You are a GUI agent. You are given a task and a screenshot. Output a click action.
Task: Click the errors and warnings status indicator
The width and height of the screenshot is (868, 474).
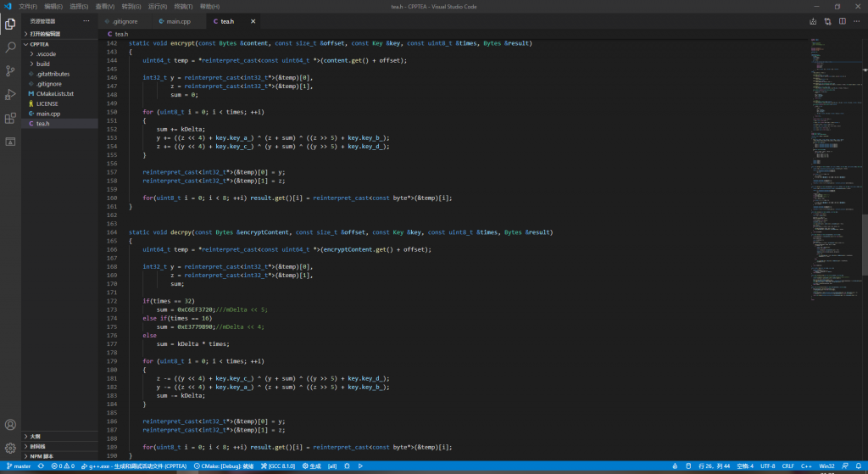[62, 466]
